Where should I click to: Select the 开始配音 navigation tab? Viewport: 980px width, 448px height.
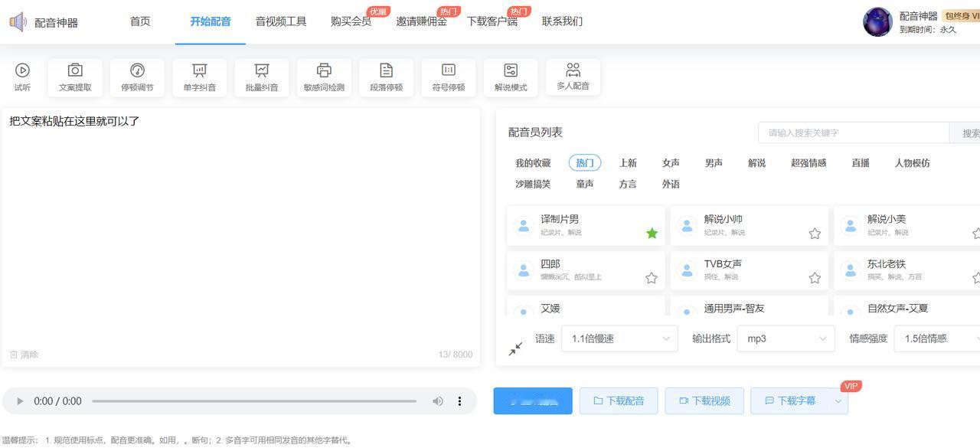coord(211,21)
